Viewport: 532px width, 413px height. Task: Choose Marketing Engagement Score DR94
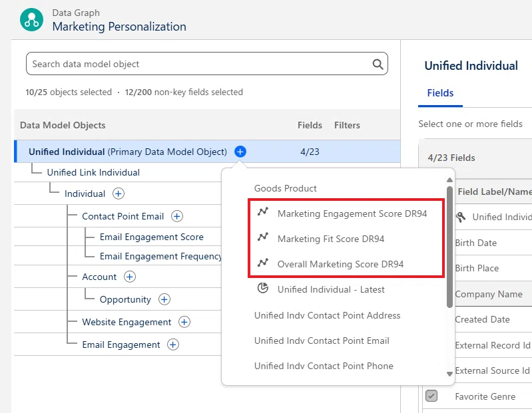[x=352, y=213]
